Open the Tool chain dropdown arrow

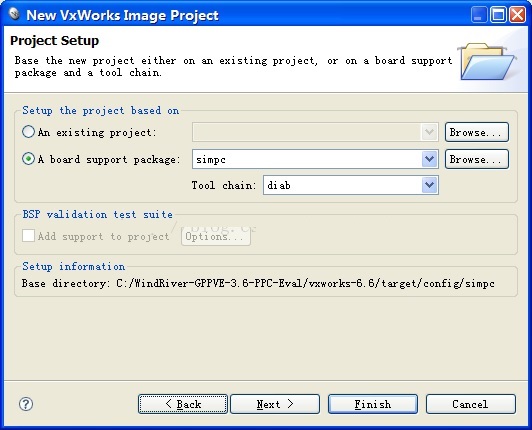point(429,185)
